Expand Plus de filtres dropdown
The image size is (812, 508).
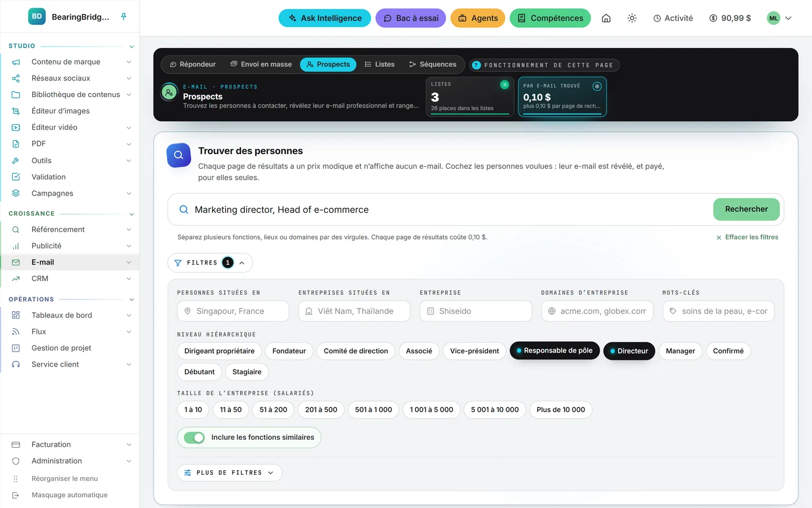tap(229, 473)
